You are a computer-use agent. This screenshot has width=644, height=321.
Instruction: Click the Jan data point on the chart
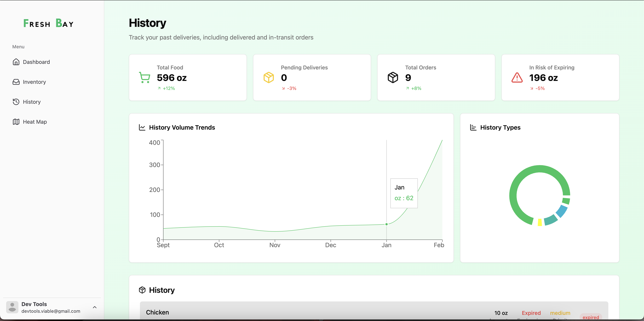[387, 224]
